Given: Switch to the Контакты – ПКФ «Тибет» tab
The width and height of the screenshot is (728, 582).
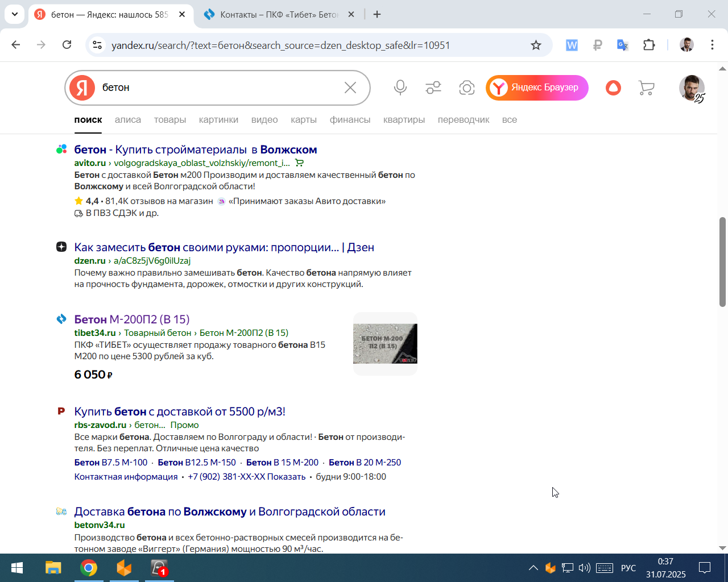Looking at the screenshot, I should click(279, 15).
